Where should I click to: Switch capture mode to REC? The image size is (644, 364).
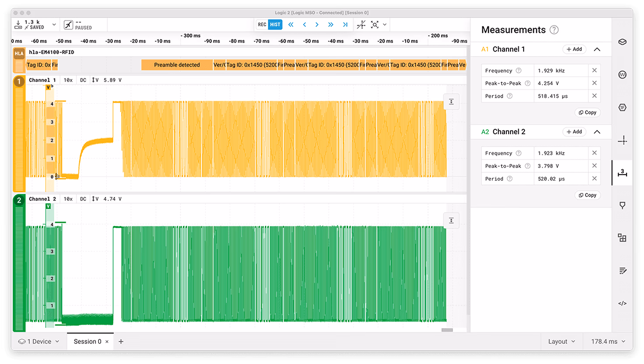(x=262, y=25)
